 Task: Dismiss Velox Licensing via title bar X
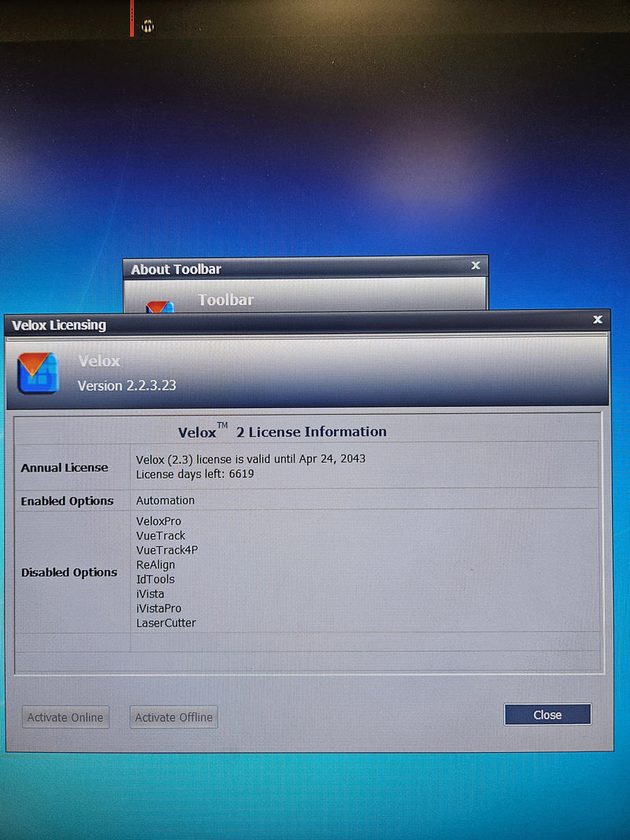coord(598,320)
